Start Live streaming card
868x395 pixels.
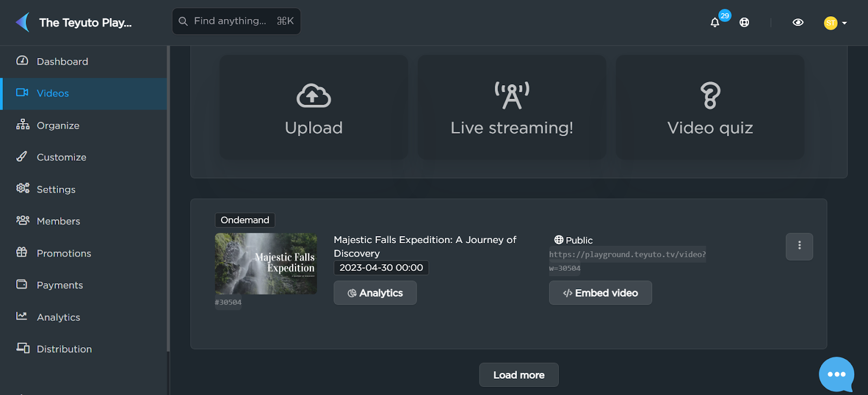(512, 107)
